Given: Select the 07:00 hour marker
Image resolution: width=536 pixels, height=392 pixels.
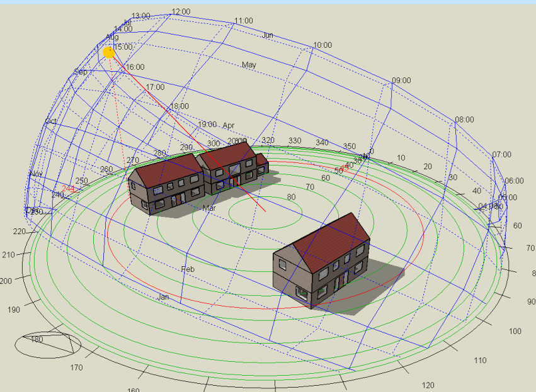Looking at the screenshot, I should click(502, 155).
